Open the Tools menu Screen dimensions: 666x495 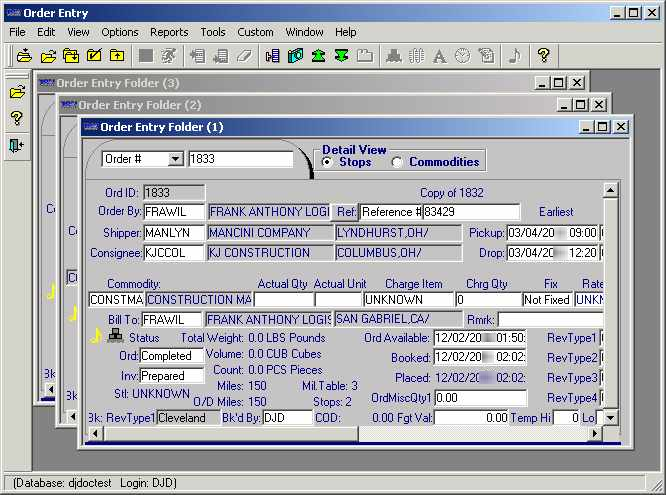[213, 32]
